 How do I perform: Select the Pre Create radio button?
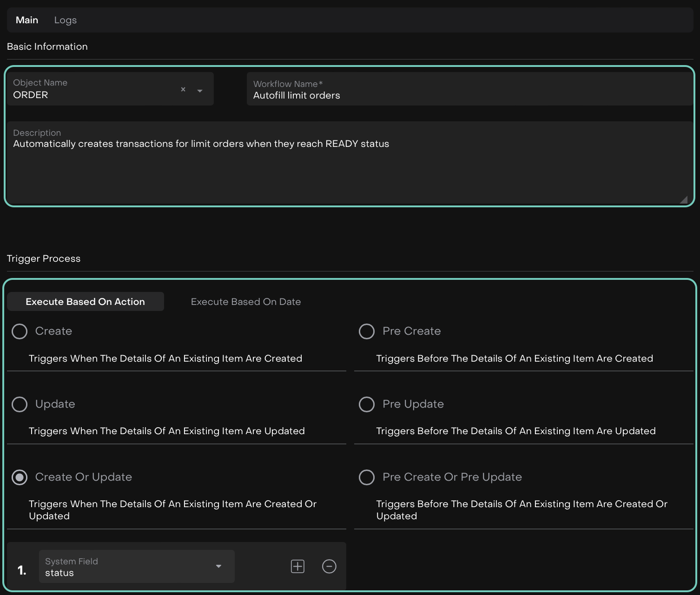pyautogui.click(x=367, y=331)
